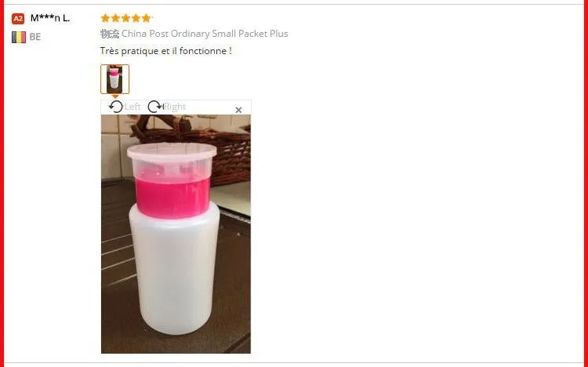This screenshot has width=588, height=367.
Task: Click the rotate right arrow icon
Action: click(155, 107)
